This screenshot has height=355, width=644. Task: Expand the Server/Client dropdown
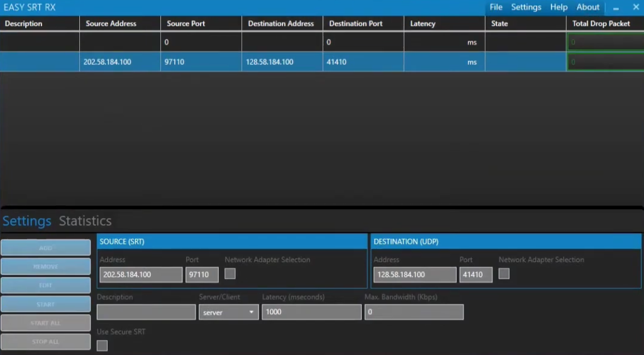[228, 312]
